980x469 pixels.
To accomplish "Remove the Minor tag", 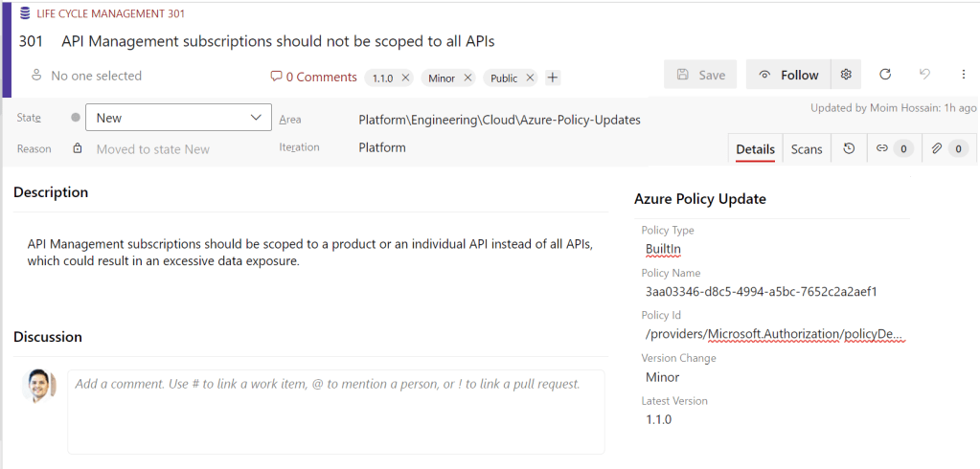I will tap(467, 78).
